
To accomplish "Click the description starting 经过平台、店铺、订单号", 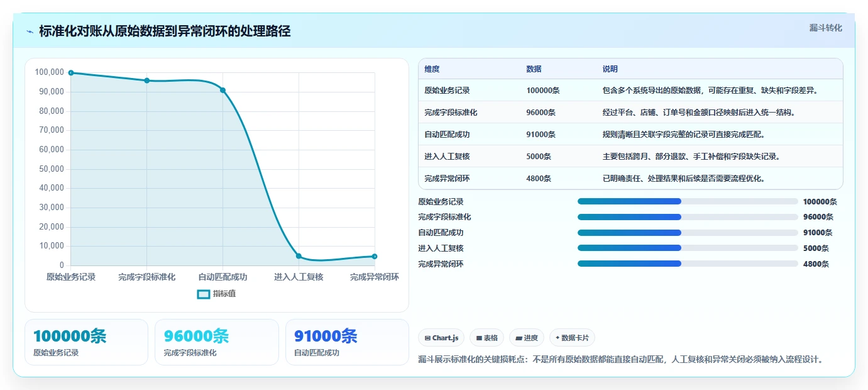I will pyautogui.click(x=698, y=113).
